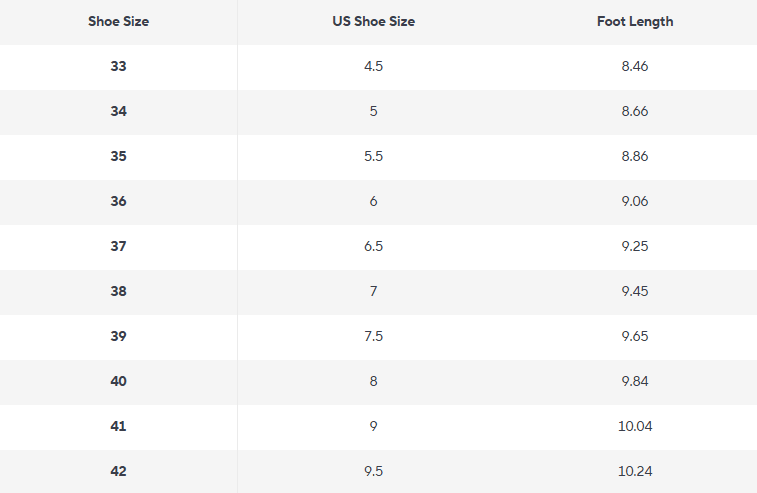
Task: Click the US Shoe Size column header
Action: pos(373,21)
